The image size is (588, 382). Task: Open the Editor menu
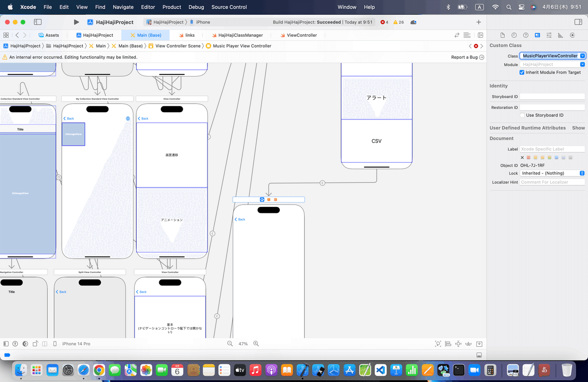pyautogui.click(x=148, y=7)
